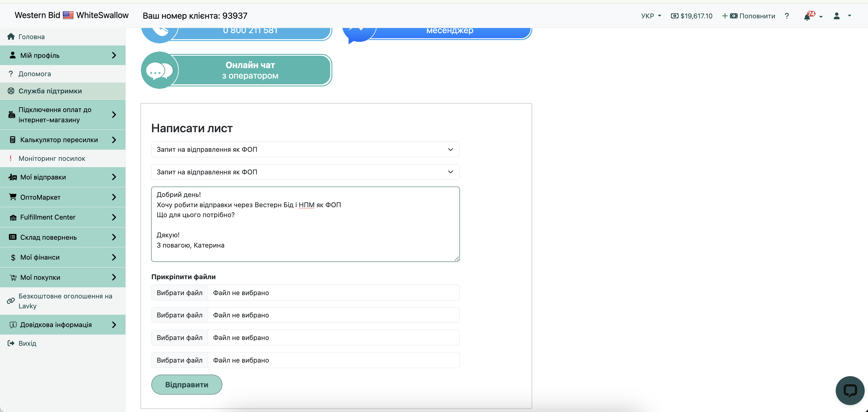
Task: Open the УКР language dropdown
Action: tap(651, 16)
